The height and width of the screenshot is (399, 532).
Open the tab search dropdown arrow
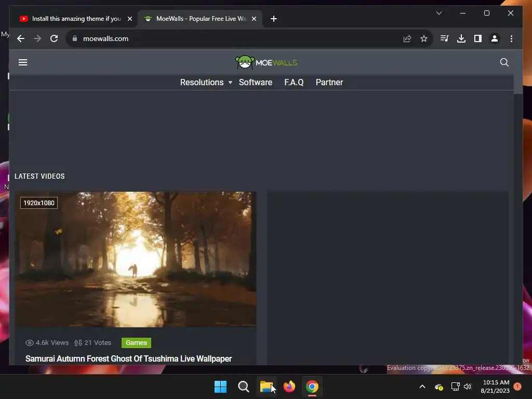click(438, 13)
